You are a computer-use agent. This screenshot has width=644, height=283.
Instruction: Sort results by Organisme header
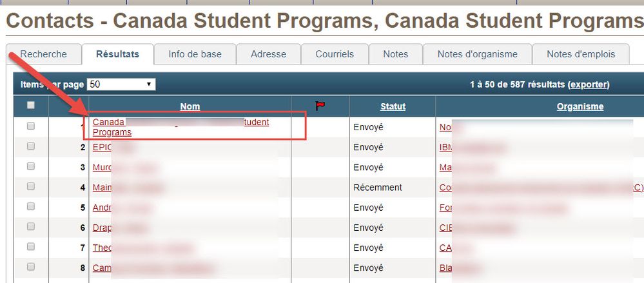tap(580, 107)
